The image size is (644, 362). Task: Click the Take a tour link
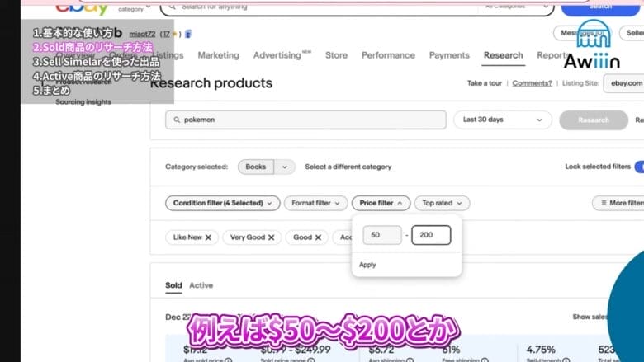tap(484, 83)
